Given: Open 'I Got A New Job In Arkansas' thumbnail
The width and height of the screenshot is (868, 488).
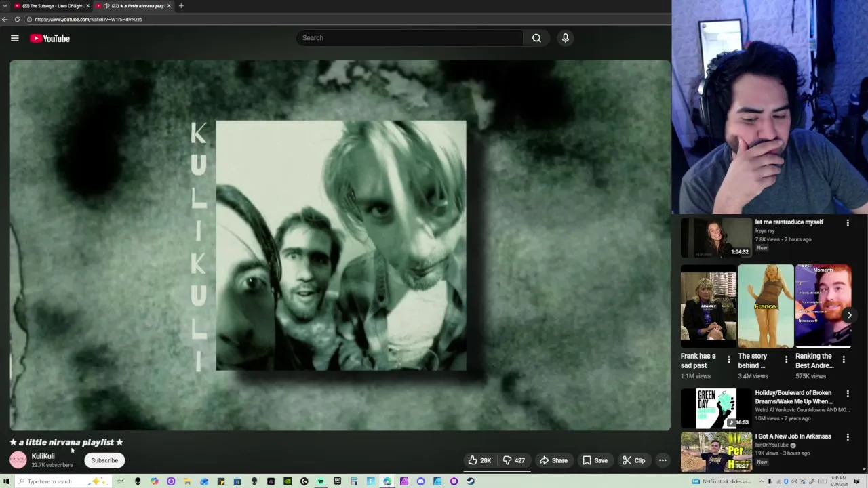Looking at the screenshot, I should (715, 451).
